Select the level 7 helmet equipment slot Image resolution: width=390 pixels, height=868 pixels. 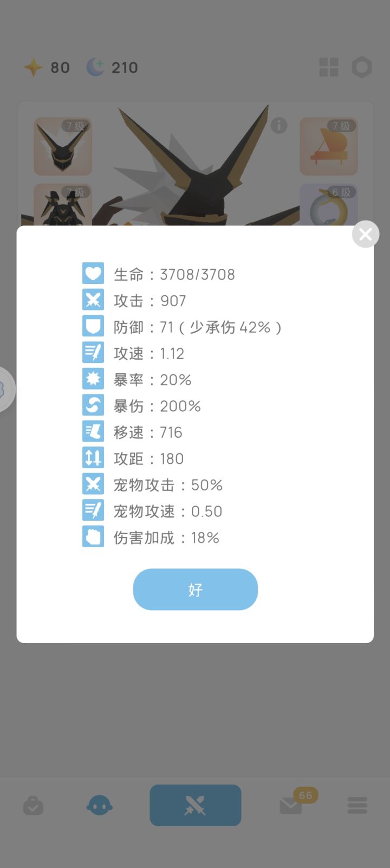point(63,146)
